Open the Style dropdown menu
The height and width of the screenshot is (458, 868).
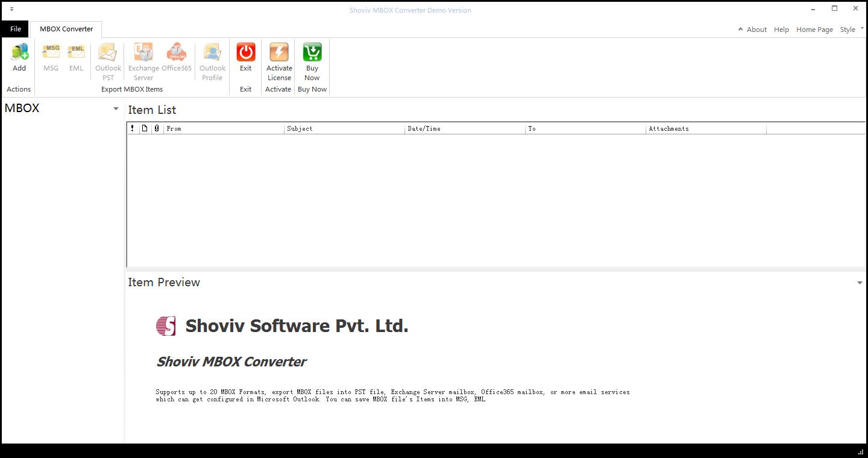click(x=852, y=29)
